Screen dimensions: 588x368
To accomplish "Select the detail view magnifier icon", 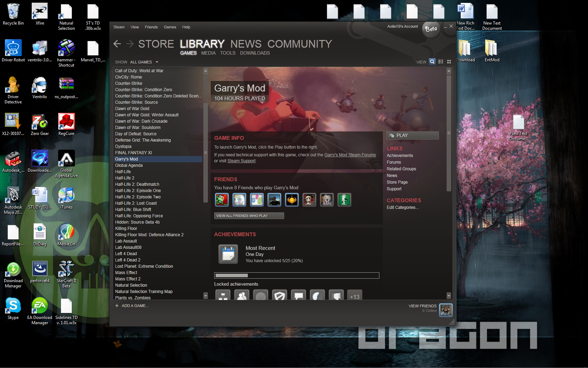I will [432, 62].
